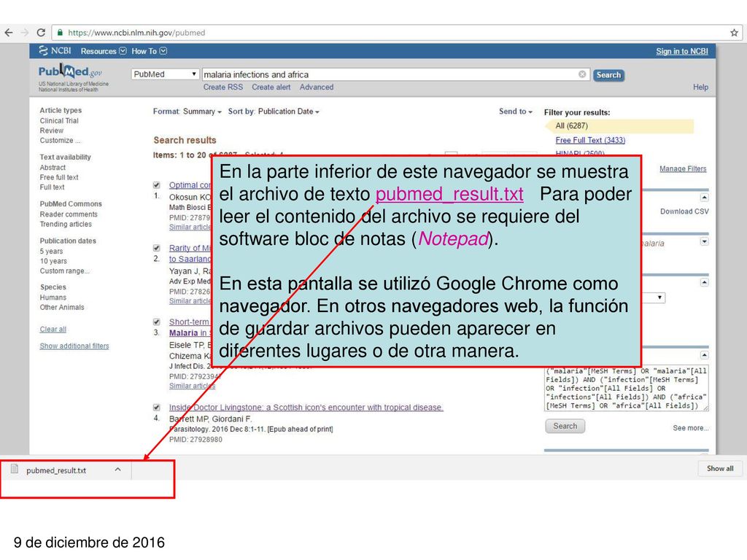Open the Resources menu

104,51
